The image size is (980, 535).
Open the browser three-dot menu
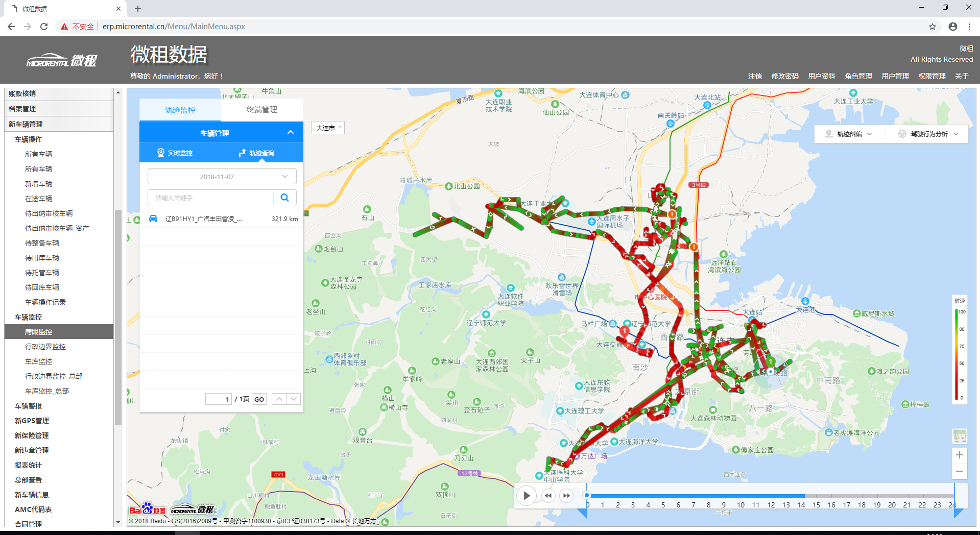[969, 27]
